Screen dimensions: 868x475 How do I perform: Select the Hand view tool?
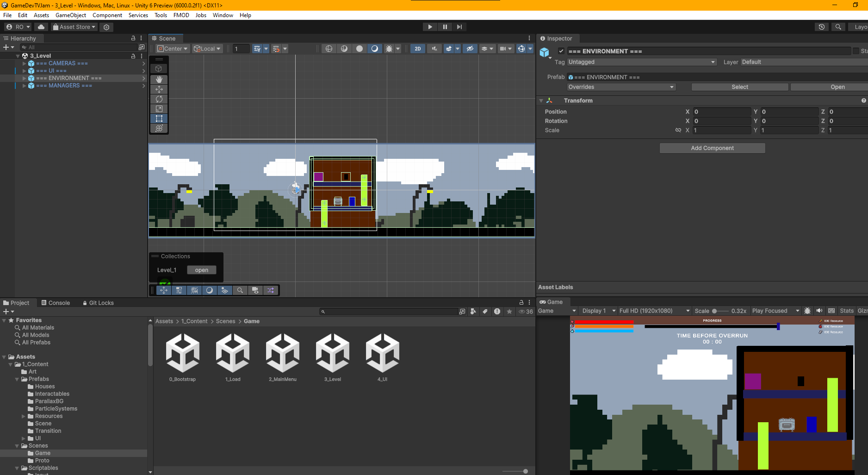coord(159,79)
